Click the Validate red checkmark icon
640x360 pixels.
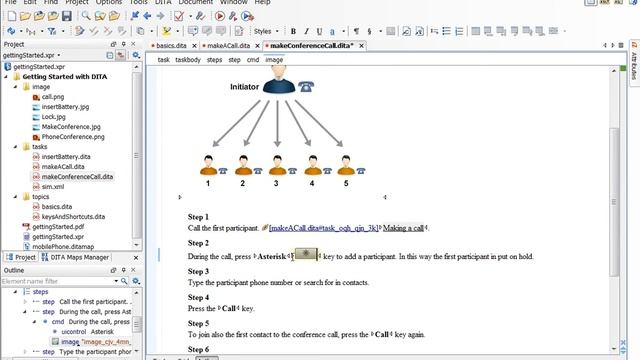(178, 16)
